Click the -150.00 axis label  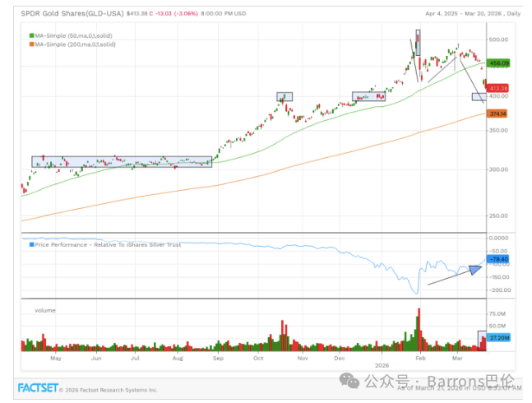click(x=499, y=277)
